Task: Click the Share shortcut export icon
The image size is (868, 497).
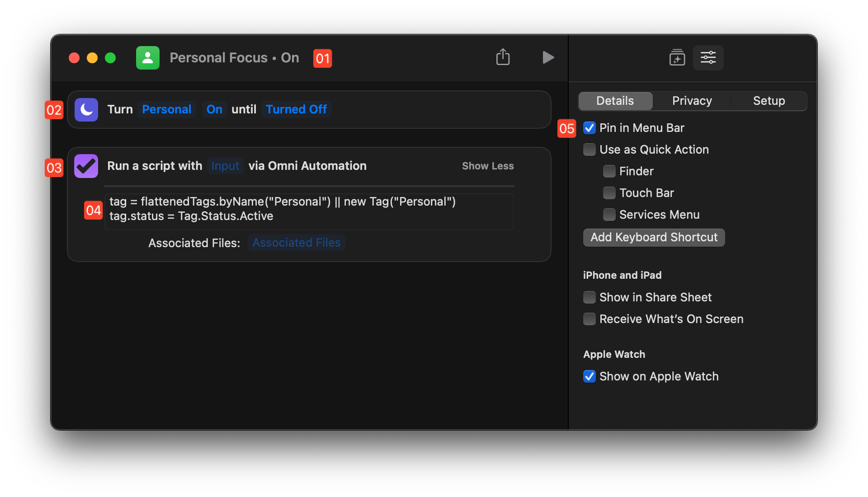Action: click(503, 58)
